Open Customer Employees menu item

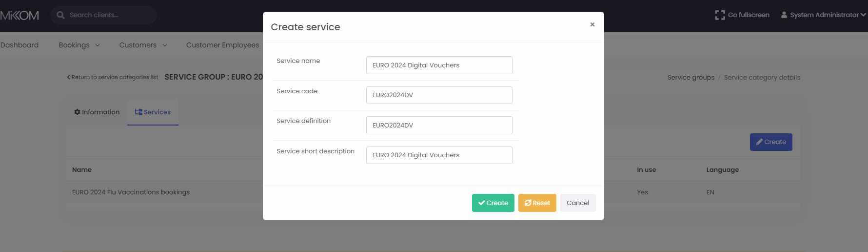pyautogui.click(x=222, y=45)
